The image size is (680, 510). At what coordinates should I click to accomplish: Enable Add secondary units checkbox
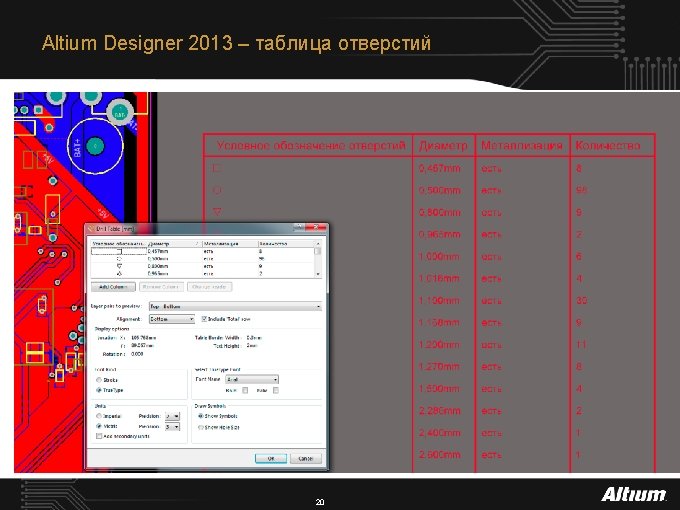click(99, 436)
